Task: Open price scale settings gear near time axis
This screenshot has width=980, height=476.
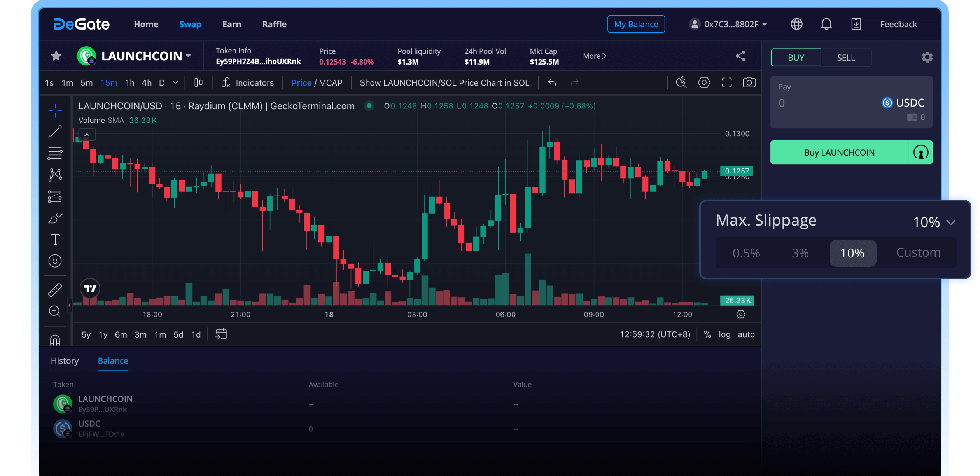Action: [741, 314]
